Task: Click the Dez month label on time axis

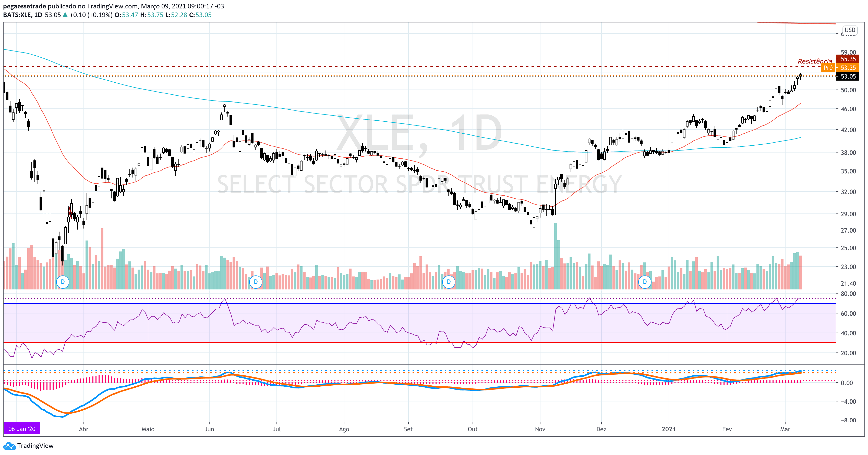Action: pos(601,429)
